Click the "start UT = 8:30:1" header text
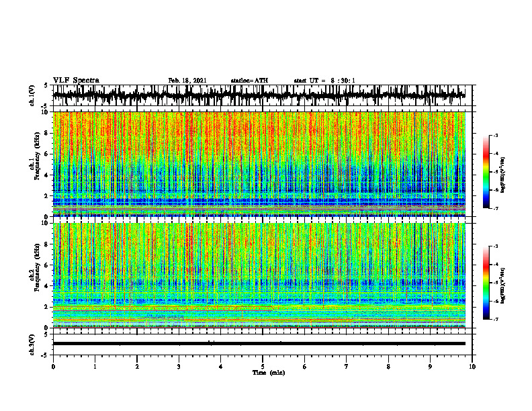This screenshot has height=411, width=532. coord(324,81)
